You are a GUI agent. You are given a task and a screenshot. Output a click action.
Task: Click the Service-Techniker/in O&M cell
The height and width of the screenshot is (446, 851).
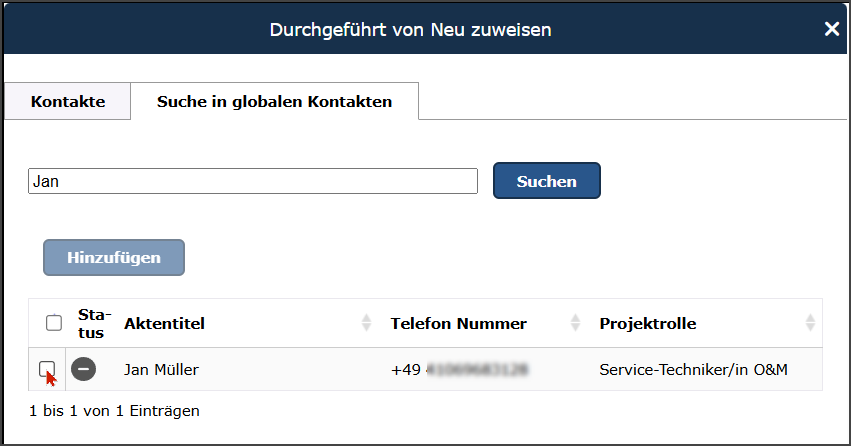point(693,370)
